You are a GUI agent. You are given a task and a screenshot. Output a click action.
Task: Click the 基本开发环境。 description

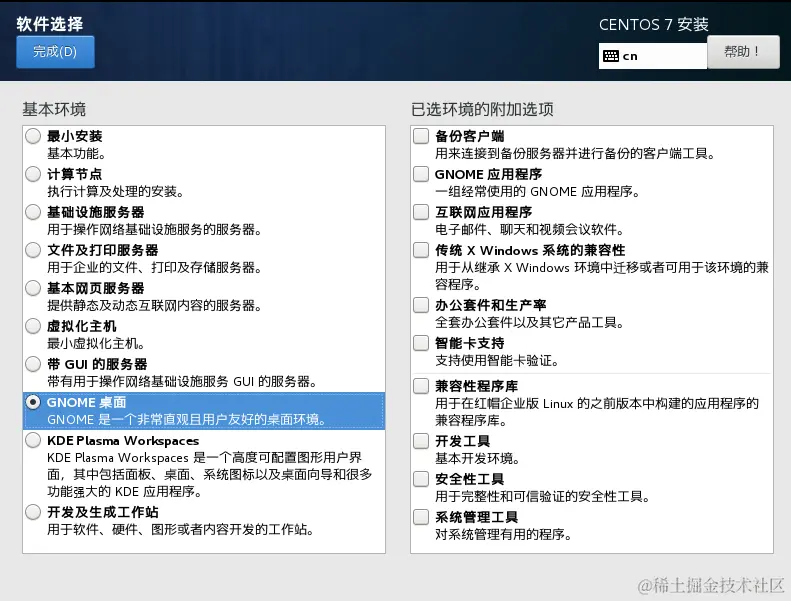(x=477, y=458)
